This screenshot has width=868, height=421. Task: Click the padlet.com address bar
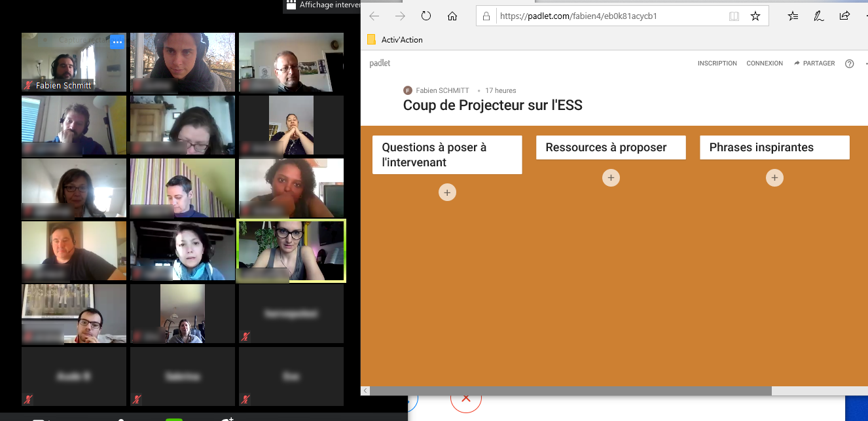coord(609,16)
